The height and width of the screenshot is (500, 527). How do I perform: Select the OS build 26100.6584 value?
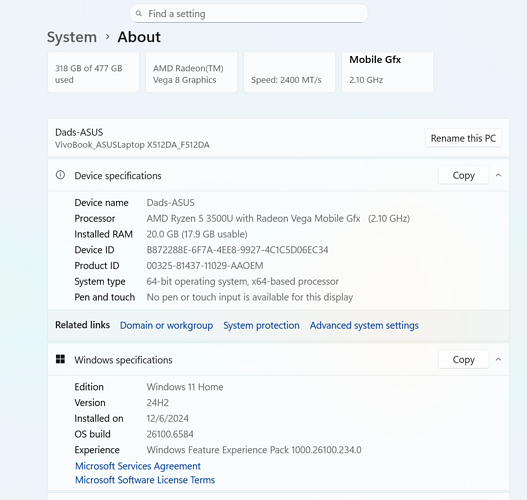[x=170, y=434]
